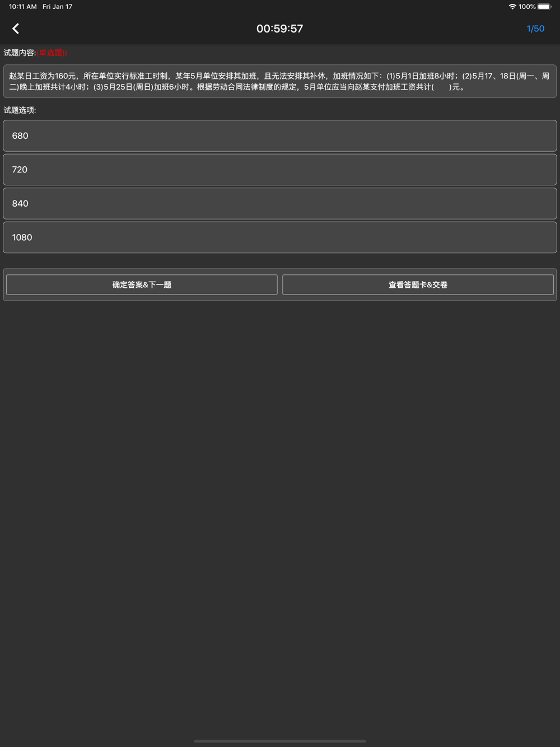This screenshot has width=560, height=747.
Task: Click the Fri Jan 17 date
Action: [x=58, y=7]
